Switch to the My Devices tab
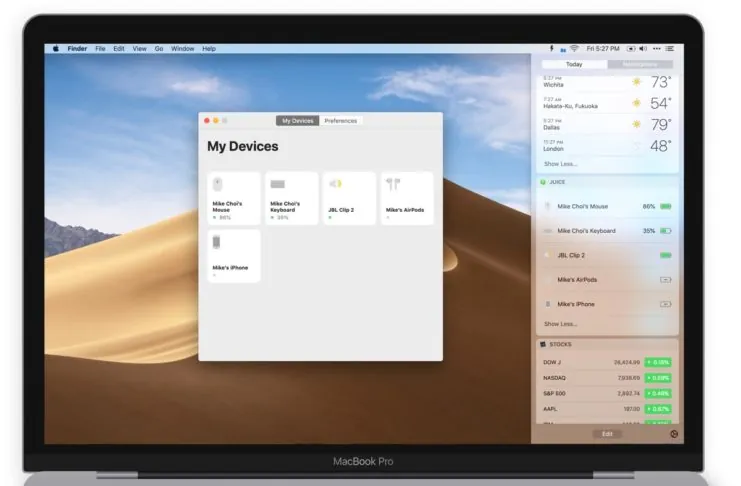Viewport: 741px width, 486px height. pos(298,121)
